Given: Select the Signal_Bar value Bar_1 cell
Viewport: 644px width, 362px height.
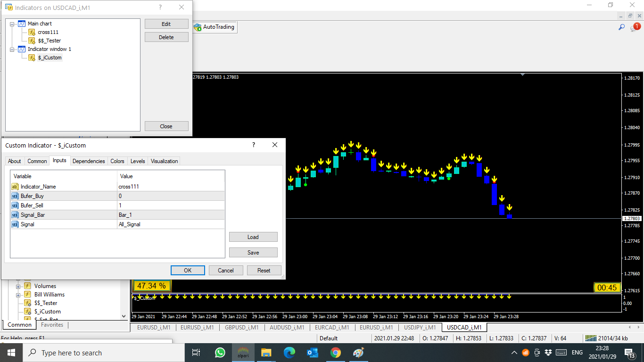Looking at the screenshot, I should pyautogui.click(x=171, y=215).
